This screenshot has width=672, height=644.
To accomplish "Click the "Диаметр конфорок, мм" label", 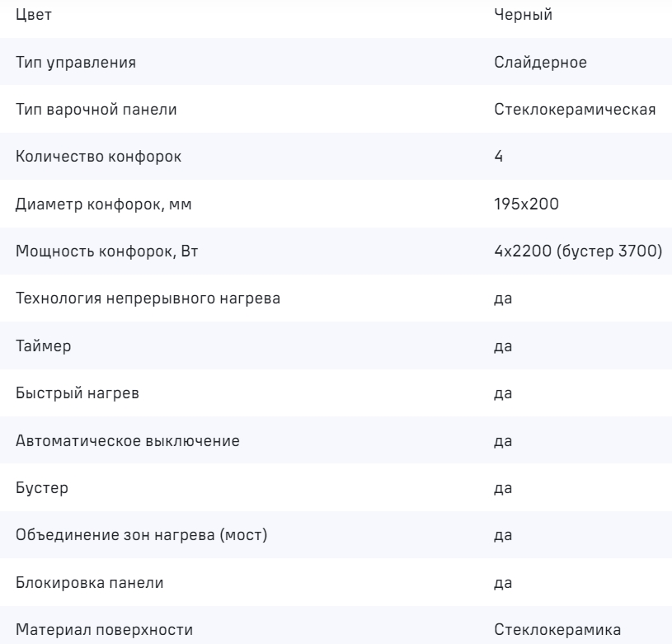I will (88, 204).
